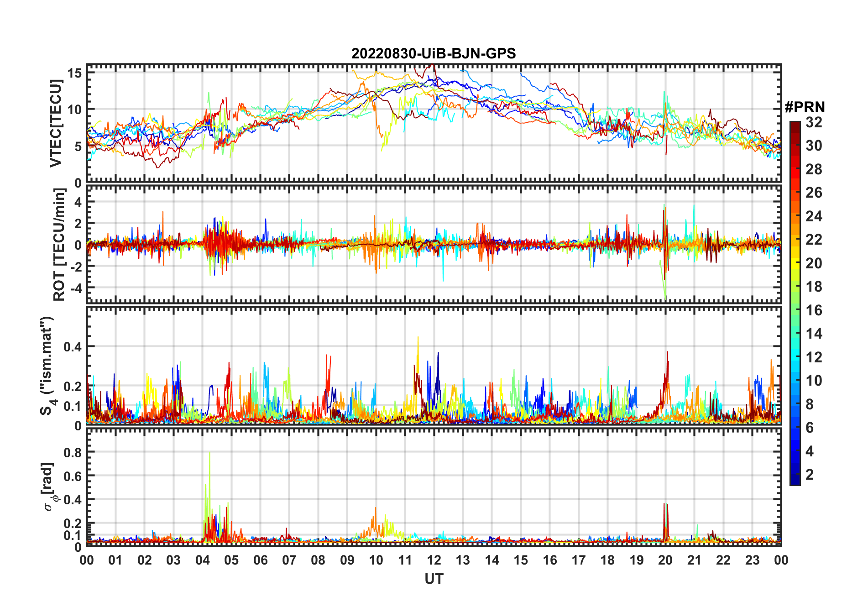Click the sigma phi spike near 04 UT
The width and height of the screenshot is (868, 607).
click(209, 475)
